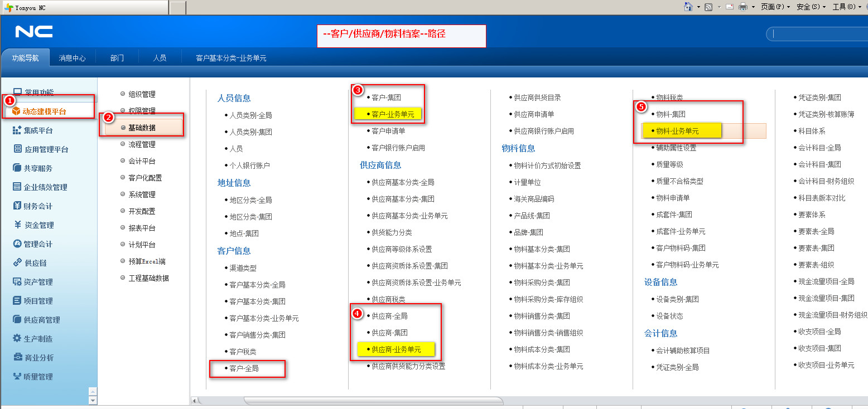Click the 财务会计 yen icon

click(x=17, y=206)
